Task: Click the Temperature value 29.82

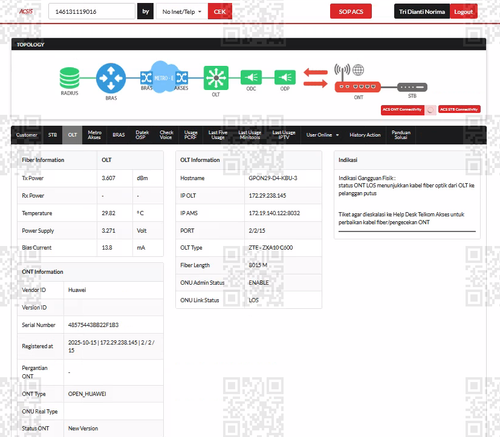Action: (x=108, y=213)
